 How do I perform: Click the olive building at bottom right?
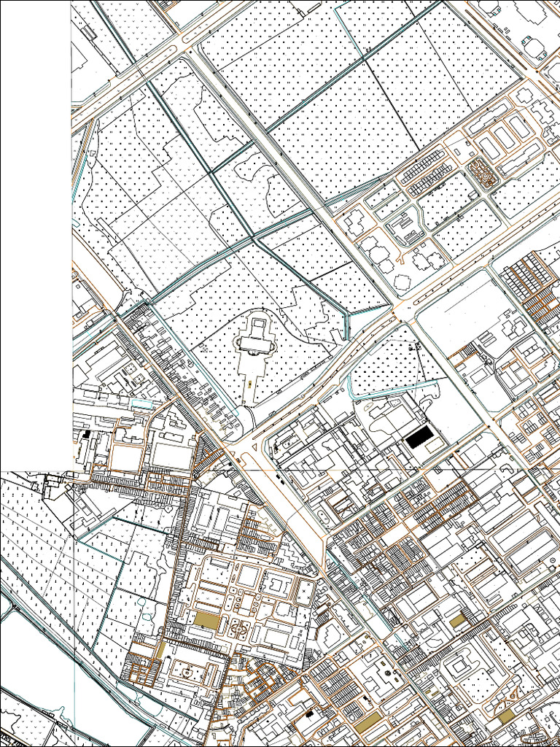click(506, 716)
